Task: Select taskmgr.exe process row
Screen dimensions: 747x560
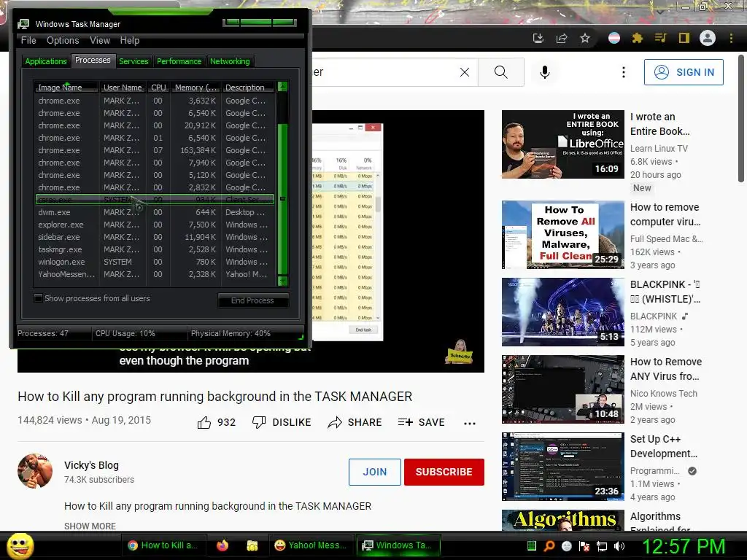Action: pos(155,249)
